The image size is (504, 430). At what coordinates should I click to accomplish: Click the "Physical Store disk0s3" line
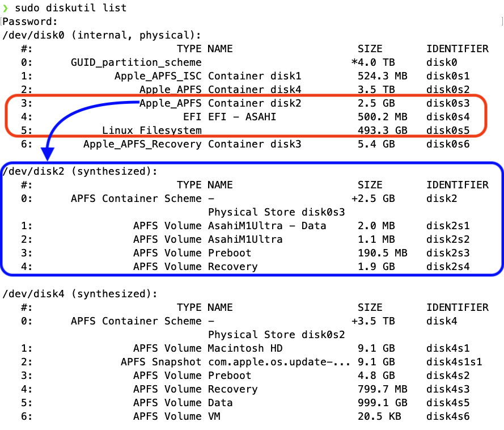277,212
